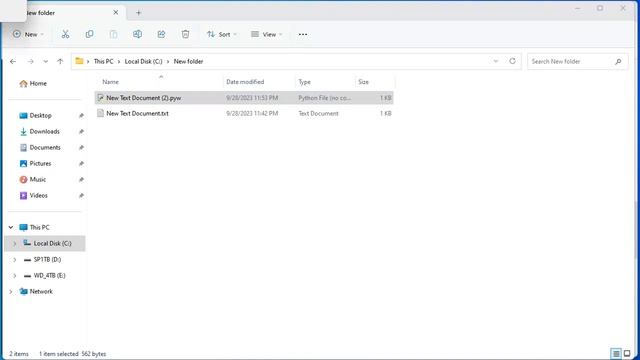Expand the chevron after the address bar folder icon
640x360 pixels.
(88, 62)
